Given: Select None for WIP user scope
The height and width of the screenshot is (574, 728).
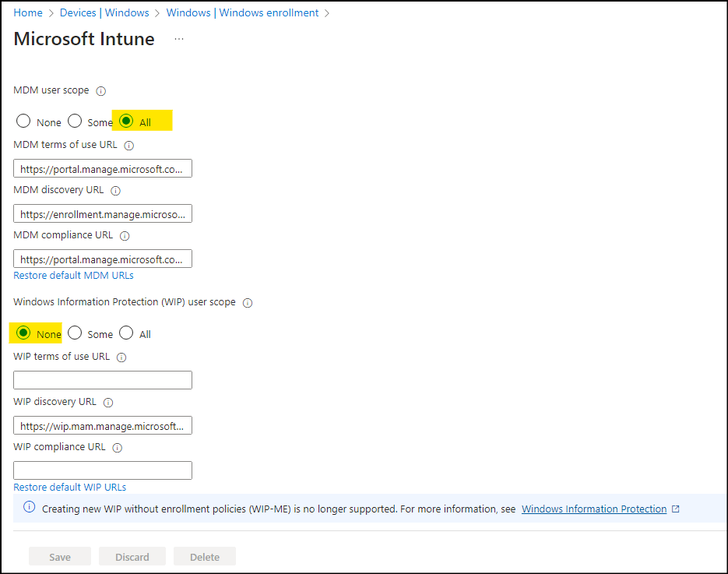Looking at the screenshot, I should pos(23,333).
